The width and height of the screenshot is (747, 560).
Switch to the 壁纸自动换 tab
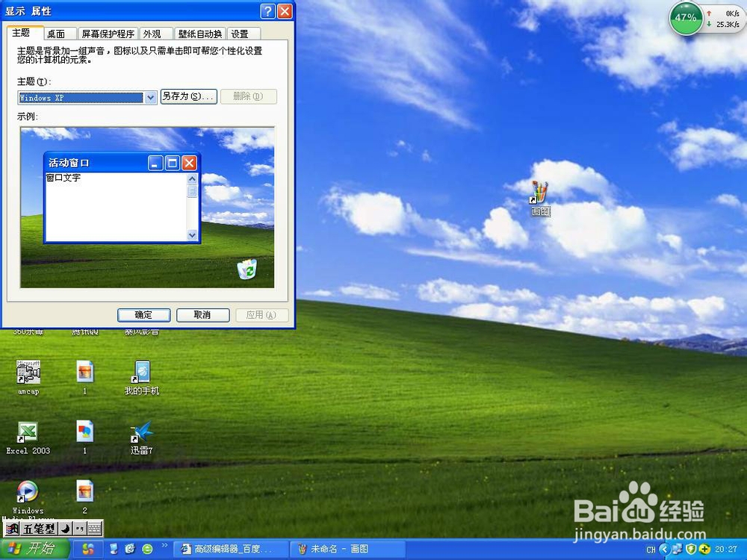pos(200,34)
